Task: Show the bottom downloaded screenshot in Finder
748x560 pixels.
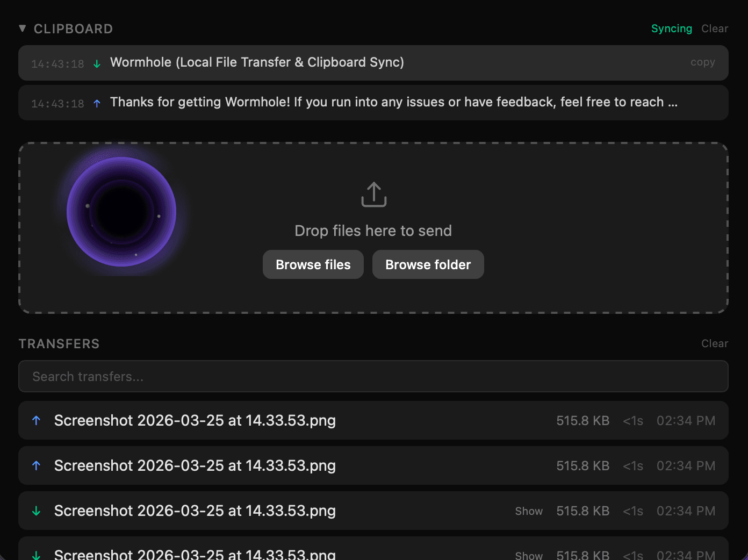Action: (529, 555)
